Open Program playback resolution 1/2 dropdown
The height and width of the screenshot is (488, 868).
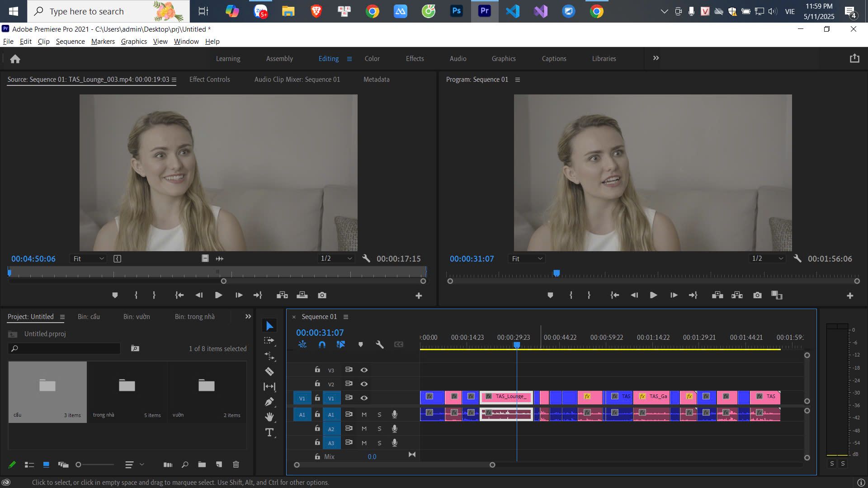tap(767, 258)
